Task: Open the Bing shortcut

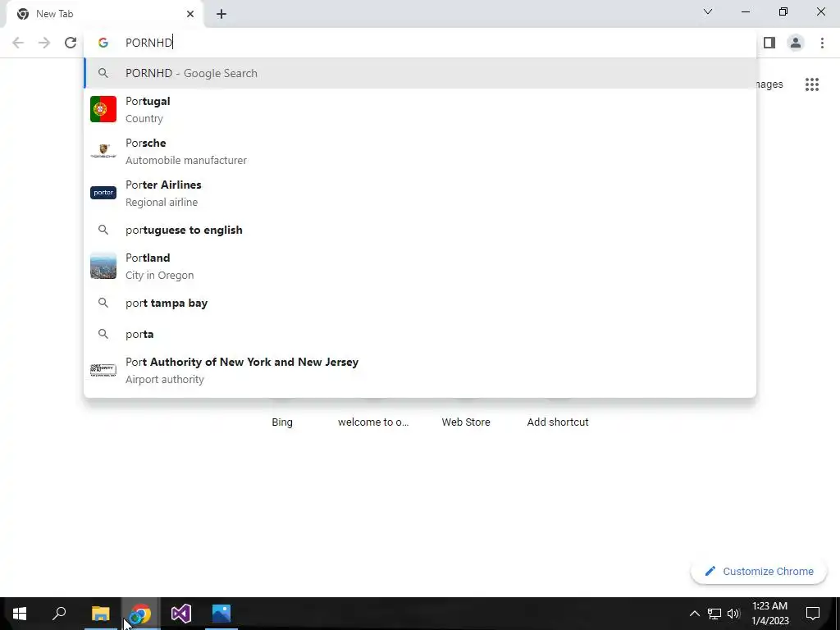Action: (282, 422)
